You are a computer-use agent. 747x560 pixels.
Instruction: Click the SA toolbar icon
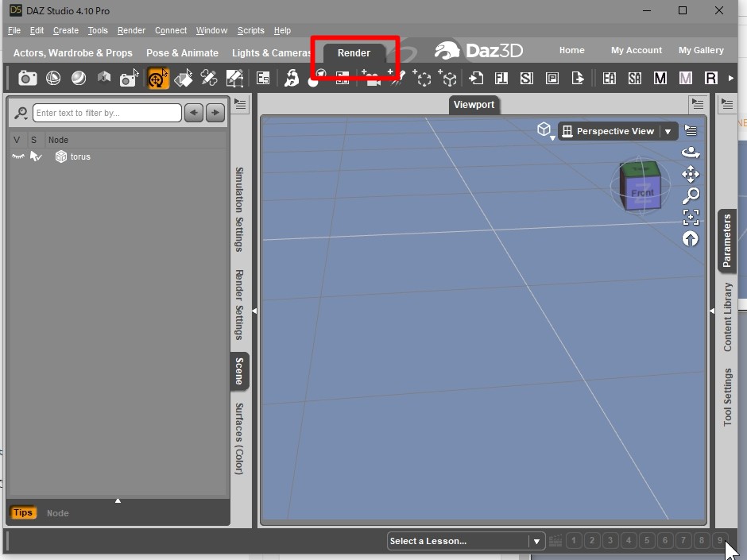click(635, 78)
